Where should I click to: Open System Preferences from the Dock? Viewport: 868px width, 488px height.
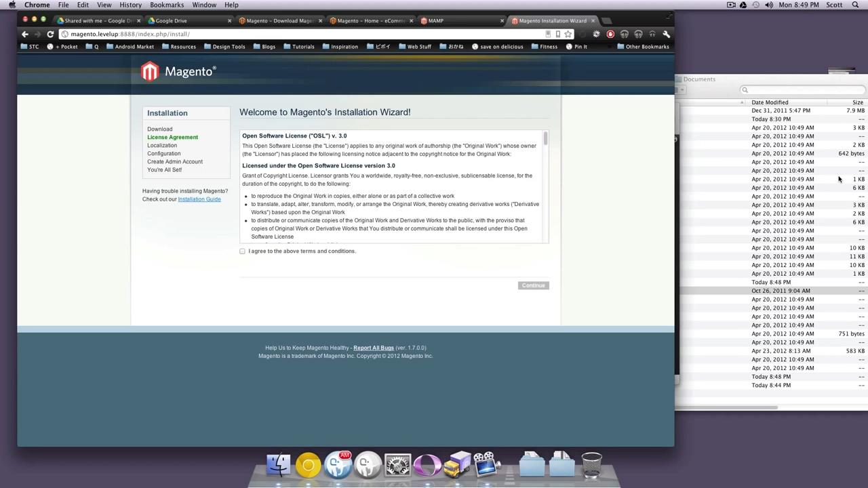(397, 465)
